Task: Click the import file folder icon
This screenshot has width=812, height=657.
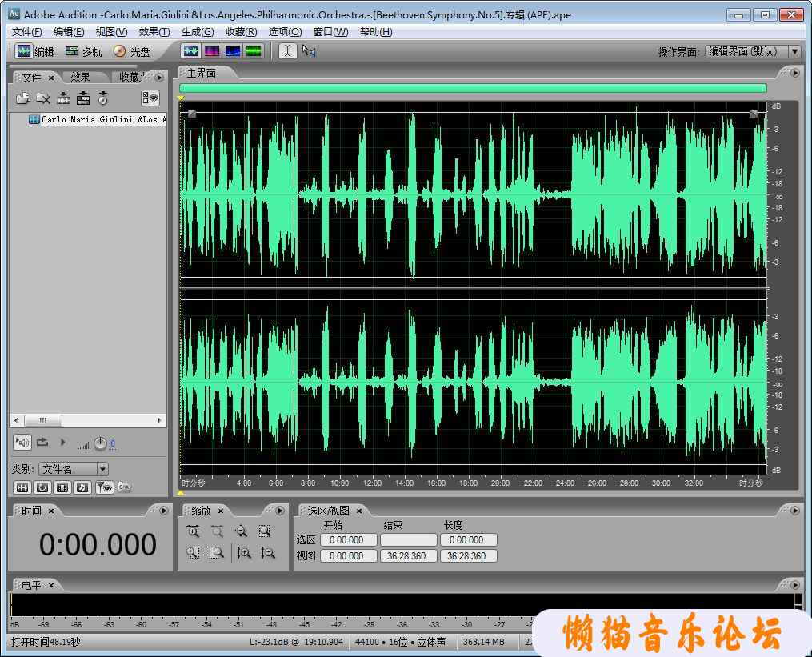Action: coord(22,98)
